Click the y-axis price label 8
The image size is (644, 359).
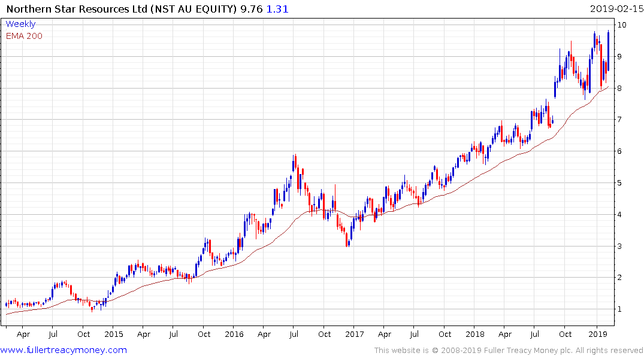(620, 88)
